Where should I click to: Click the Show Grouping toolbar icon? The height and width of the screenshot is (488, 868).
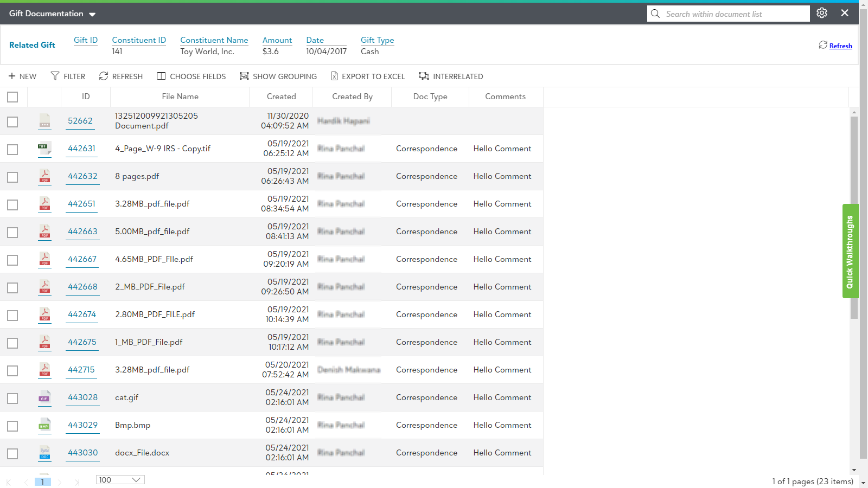coord(244,76)
